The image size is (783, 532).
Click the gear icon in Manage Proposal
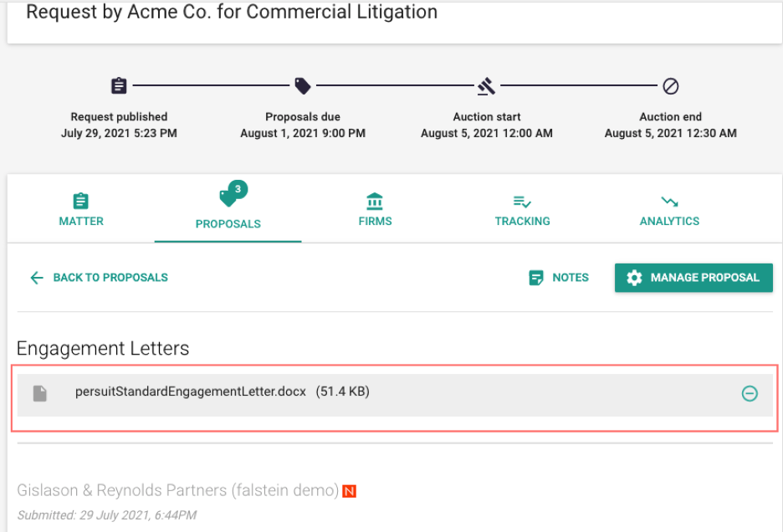tap(634, 278)
